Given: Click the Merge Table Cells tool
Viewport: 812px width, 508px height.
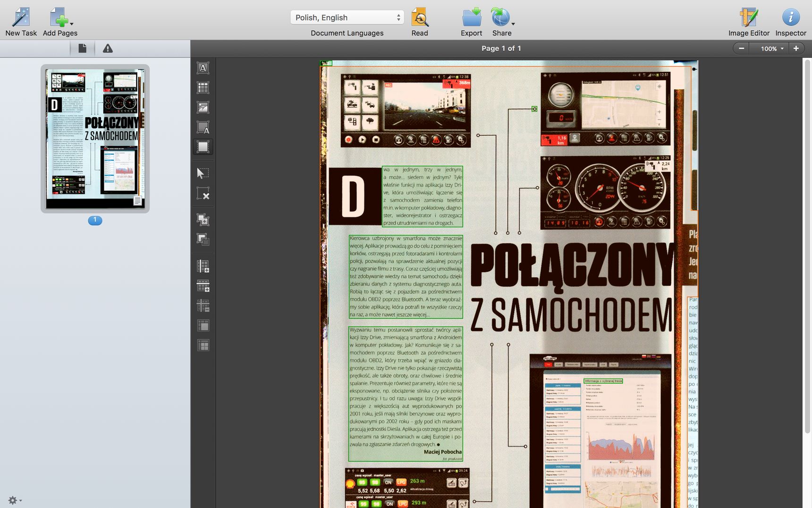Looking at the screenshot, I should (x=203, y=326).
